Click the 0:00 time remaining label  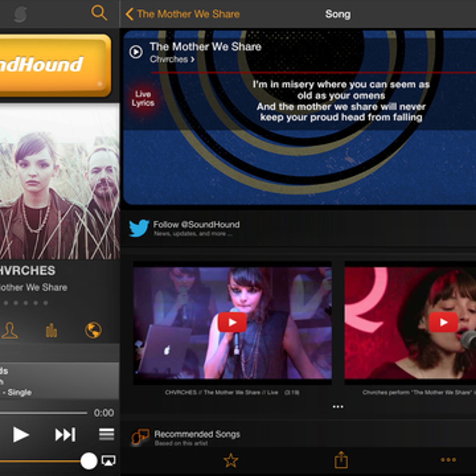[104, 413]
